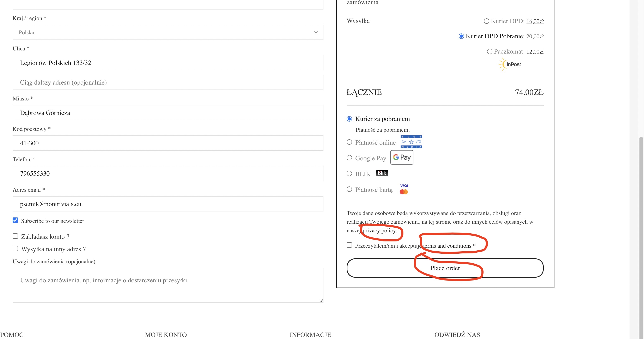This screenshot has width=644, height=339.
Task: Uncheck Subscribe to our newsletter
Action: pos(15,220)
